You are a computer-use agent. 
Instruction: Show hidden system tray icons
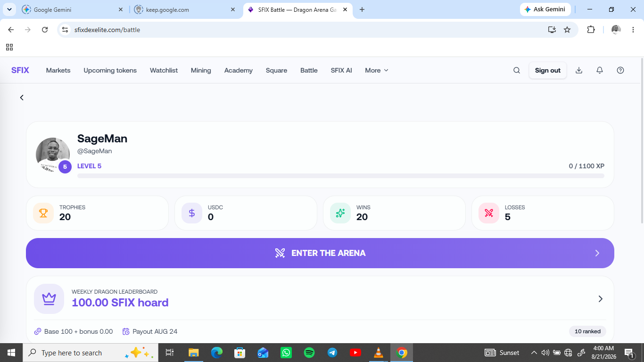coord(534,353)
